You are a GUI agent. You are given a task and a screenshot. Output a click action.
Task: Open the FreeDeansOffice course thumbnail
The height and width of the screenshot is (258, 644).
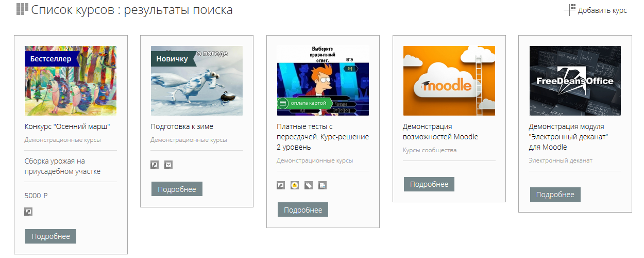pos(575,80)
